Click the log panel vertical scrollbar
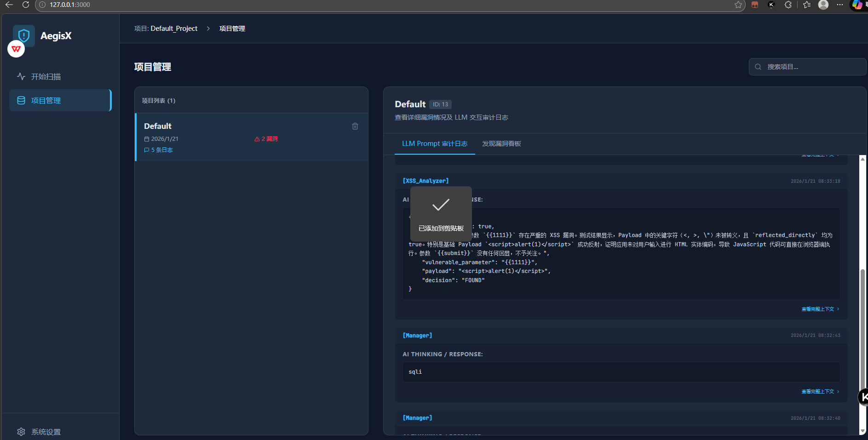868x440 pixels. pos(862,329)
